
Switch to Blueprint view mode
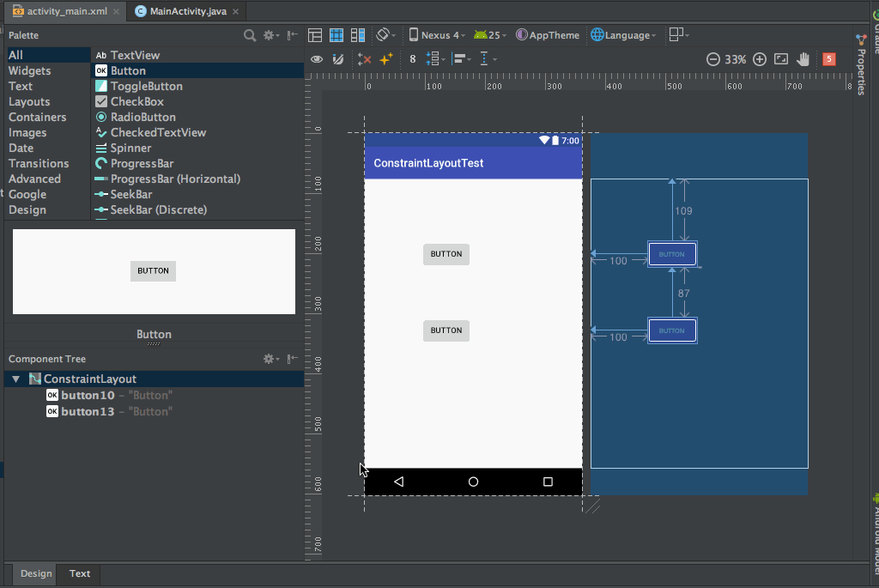(x=336, y=35)
